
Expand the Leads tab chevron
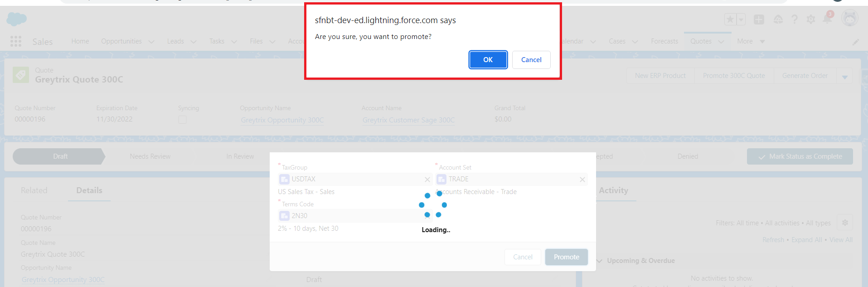point(194,42)
